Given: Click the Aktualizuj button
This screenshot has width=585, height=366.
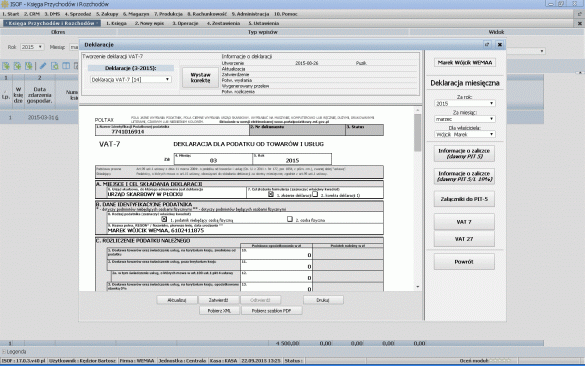Looking at the screenshot, I should 177,300.
